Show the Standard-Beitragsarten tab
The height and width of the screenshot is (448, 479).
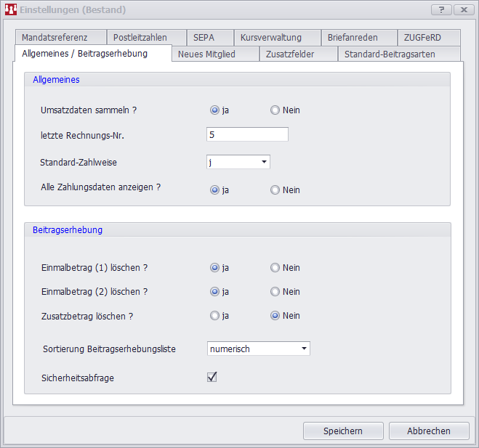point(399,54)
